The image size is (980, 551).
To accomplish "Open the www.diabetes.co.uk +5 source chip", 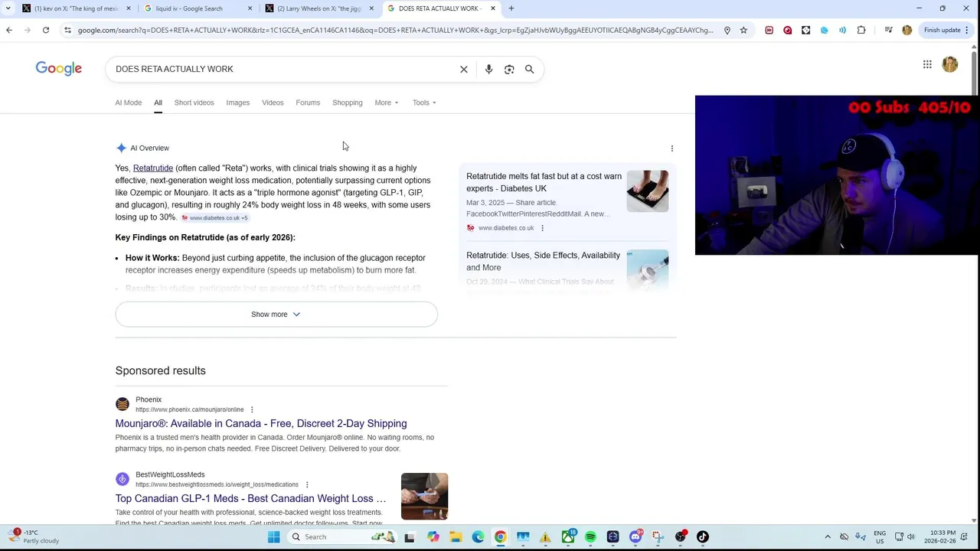I will point(214,218).
